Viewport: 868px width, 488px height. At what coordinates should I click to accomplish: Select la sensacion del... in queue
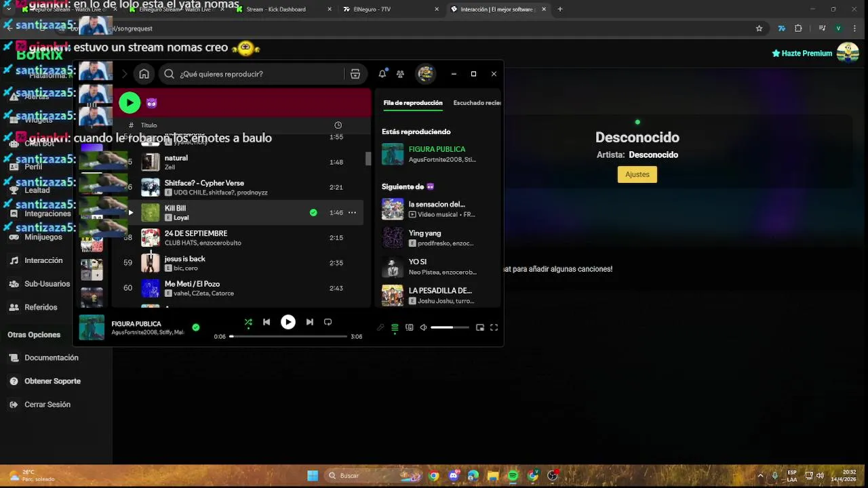point(437,209)
